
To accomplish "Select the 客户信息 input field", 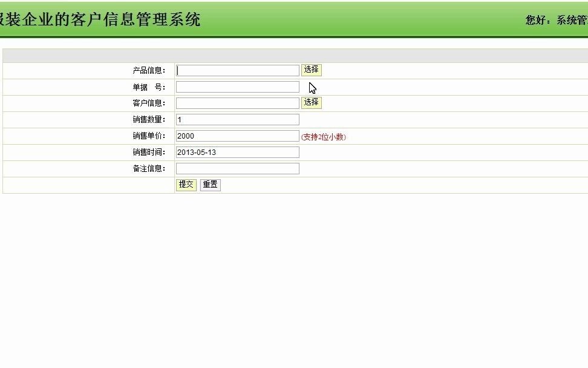I will (236, 102).
